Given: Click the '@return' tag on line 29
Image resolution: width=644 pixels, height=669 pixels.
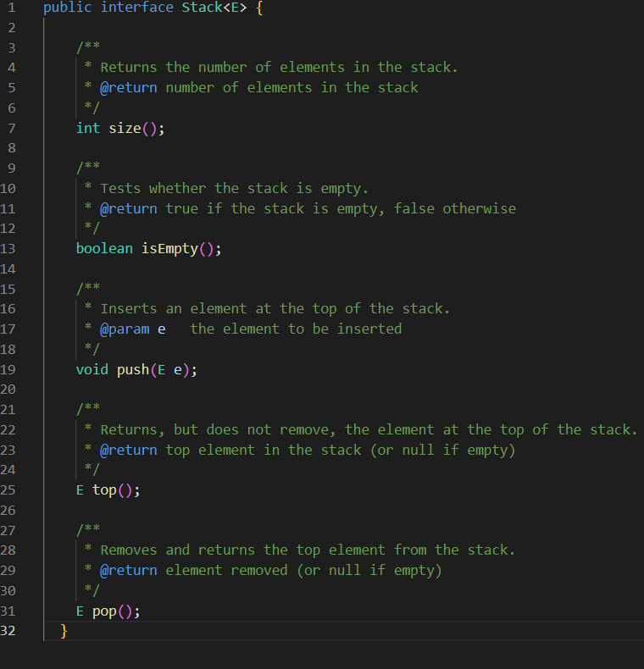Looking at the screenshot, I should pyautogui.click(x=129, y=570).
